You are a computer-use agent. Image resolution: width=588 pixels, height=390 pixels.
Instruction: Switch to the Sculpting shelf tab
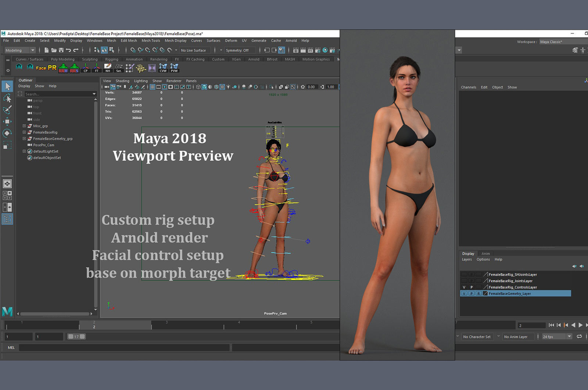(90, 59)
